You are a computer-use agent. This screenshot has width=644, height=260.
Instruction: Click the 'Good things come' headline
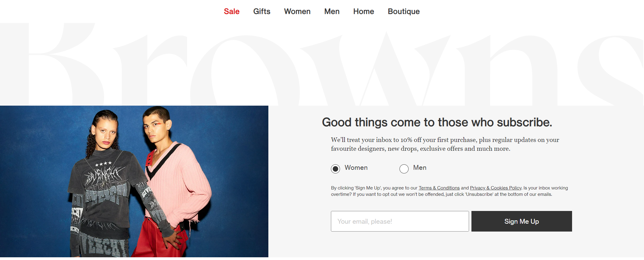point(437,122)
